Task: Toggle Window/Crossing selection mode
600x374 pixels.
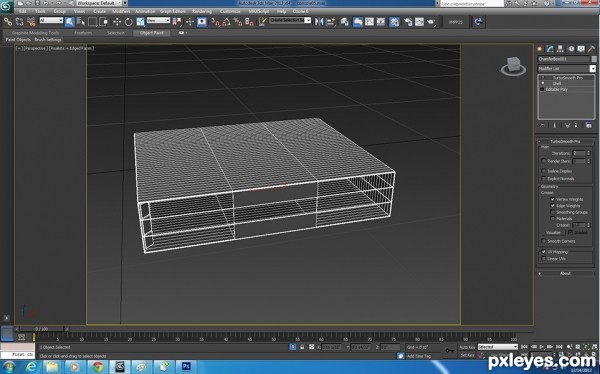Action: 104,22
